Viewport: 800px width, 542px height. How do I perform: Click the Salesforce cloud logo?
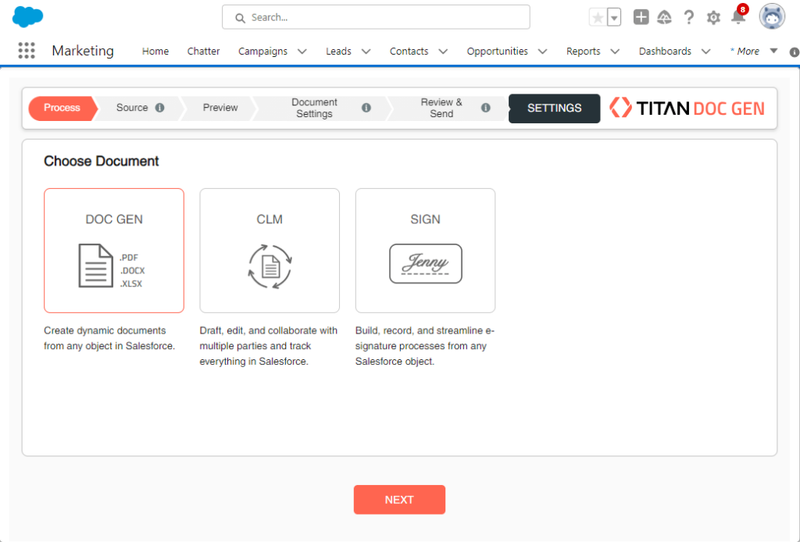tap(28, 17)
